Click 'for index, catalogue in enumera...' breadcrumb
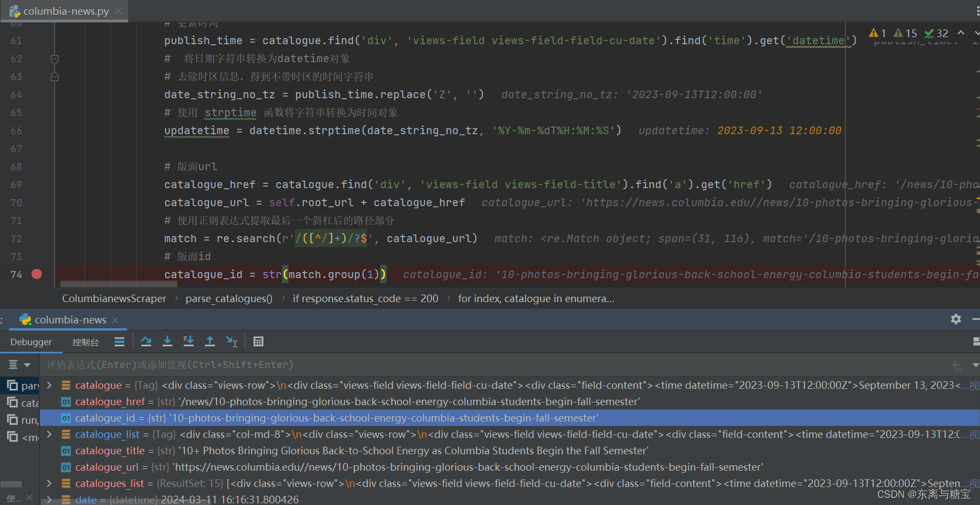Viewport: 980px width, 505px height. (x=536, y=298)
